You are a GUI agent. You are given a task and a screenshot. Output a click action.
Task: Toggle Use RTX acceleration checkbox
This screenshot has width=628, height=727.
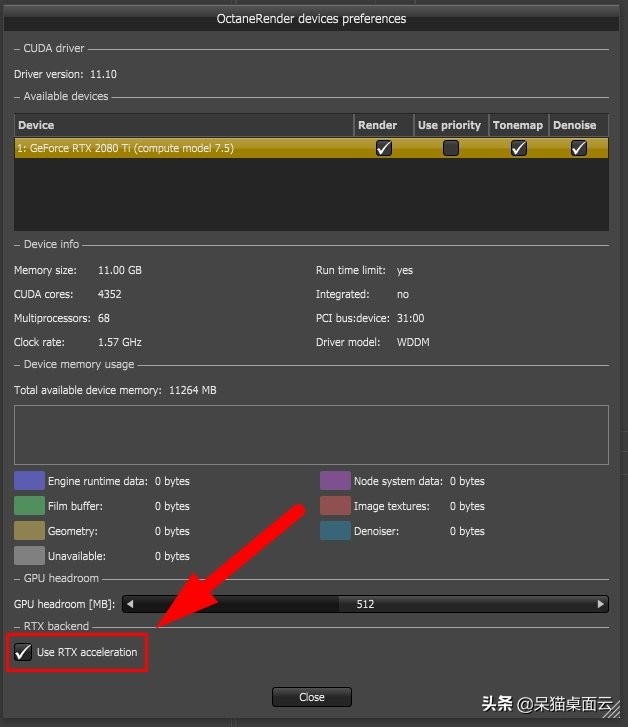(x=23, y=652)
